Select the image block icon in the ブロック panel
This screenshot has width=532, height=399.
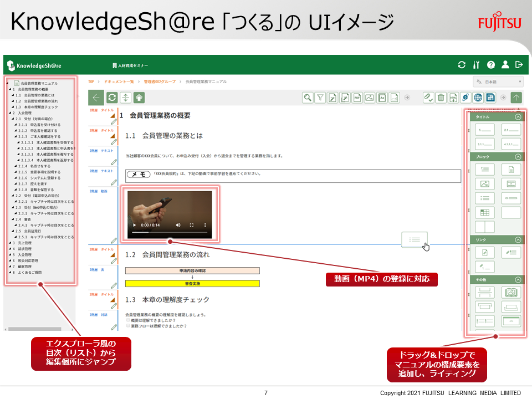pyautogui.click(x=485, y=183)
